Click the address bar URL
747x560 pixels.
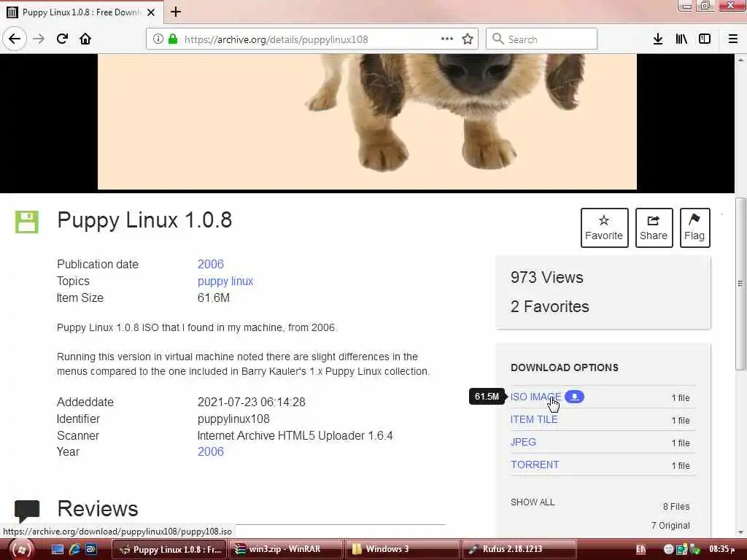276,39
